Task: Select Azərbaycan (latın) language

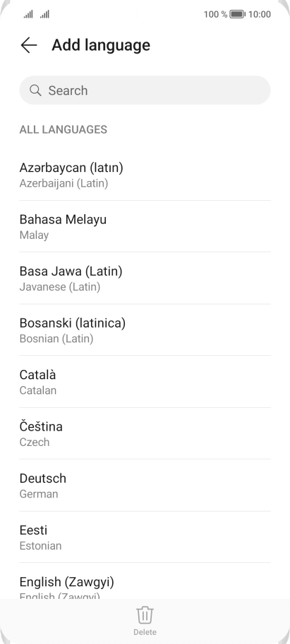Action: (x=145, y=175)
